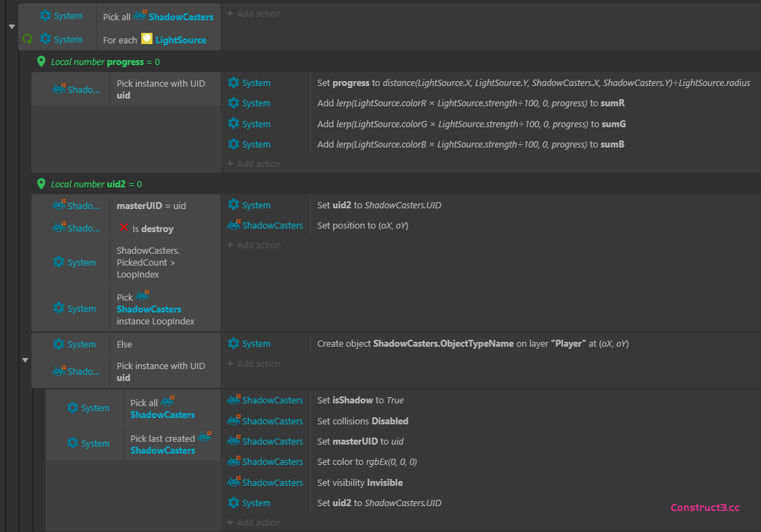Collapse the top Pick all ShadowCasters event block
Viewport: 761px width, 532px height.
pos(11,27)
